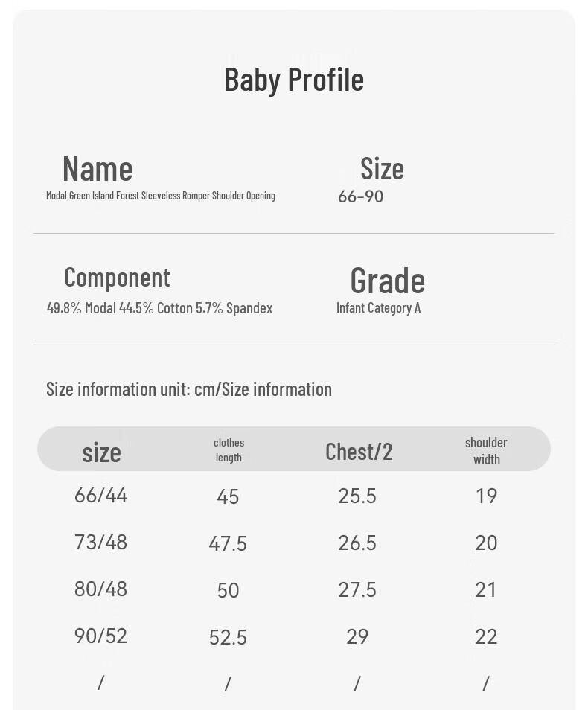This screenshot has width=588, height=710.
Task: Select the product name text about Modal Romper
Action: (160, 196)
